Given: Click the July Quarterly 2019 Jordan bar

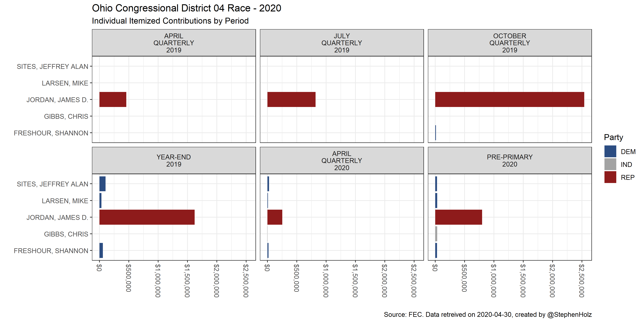Looking at the screenshot, I should click(x=291, y=99).
